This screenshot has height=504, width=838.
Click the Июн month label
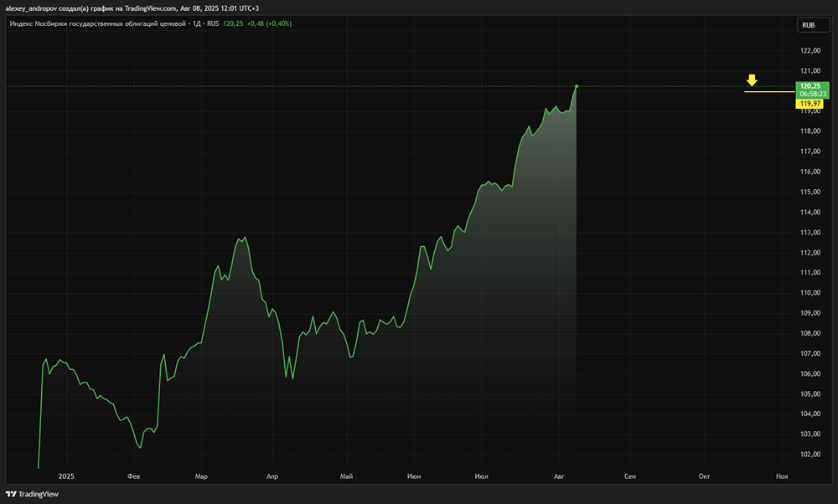(x=414, y=476)
